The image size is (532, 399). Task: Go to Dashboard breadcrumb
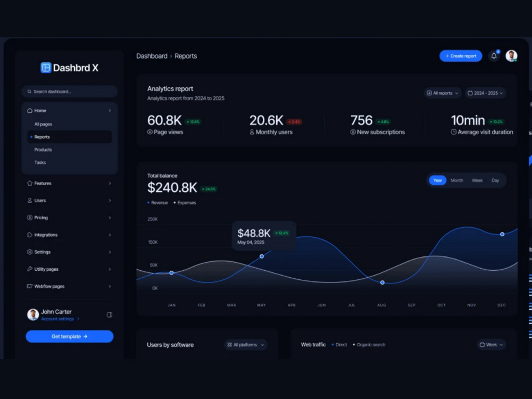click(x=152, y=56)
